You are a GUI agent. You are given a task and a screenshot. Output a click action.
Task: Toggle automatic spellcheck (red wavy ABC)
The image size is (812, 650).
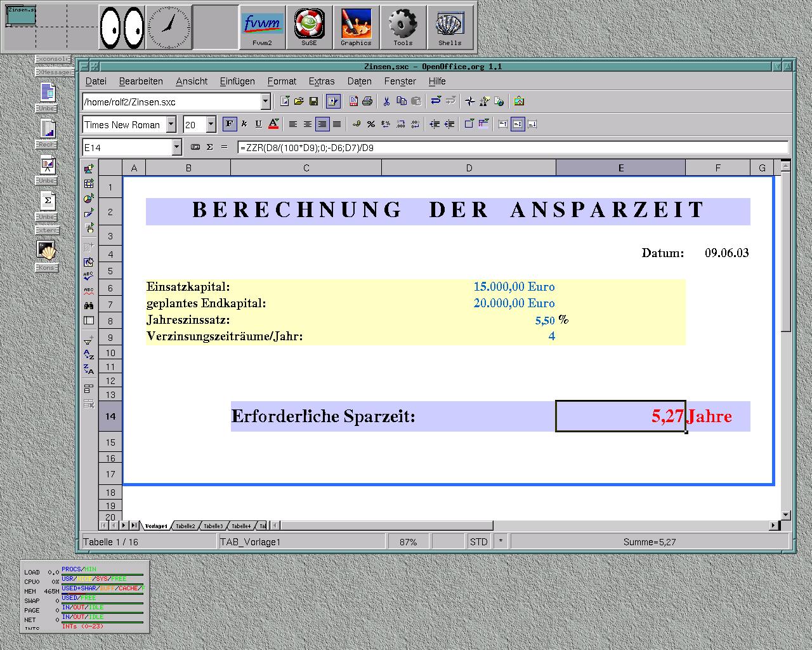[x=89, y=291]
